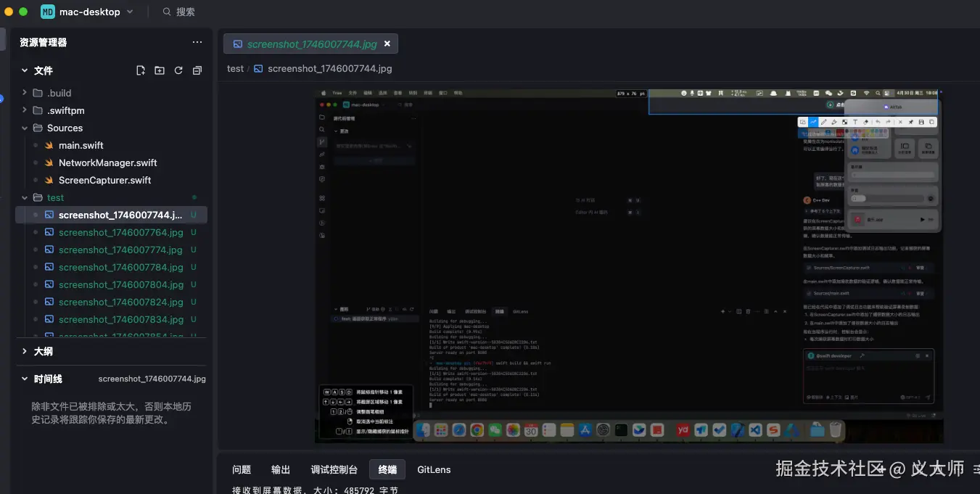Select the screenshot_1746007744.jpg editor tab
Viewport: 980px width, 494px height.
pos(310,44)
